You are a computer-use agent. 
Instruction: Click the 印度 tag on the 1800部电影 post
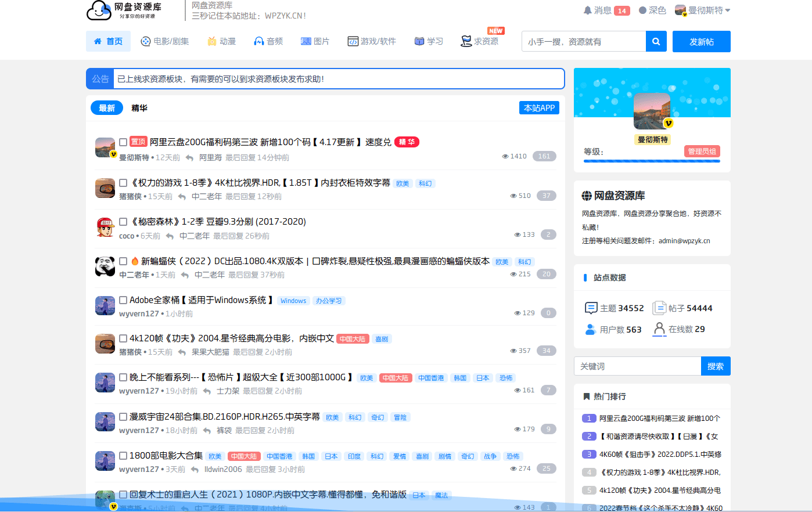tap(354, 456)
